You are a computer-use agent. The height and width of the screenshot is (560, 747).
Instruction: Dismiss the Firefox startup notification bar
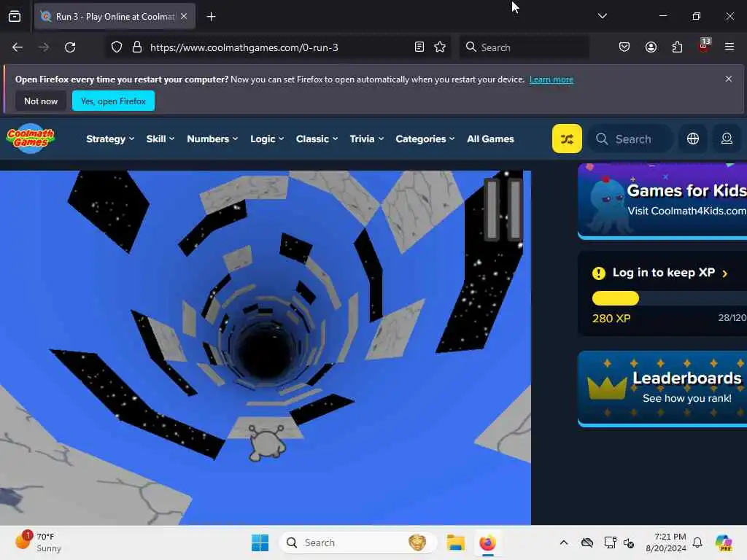(729, 79)
